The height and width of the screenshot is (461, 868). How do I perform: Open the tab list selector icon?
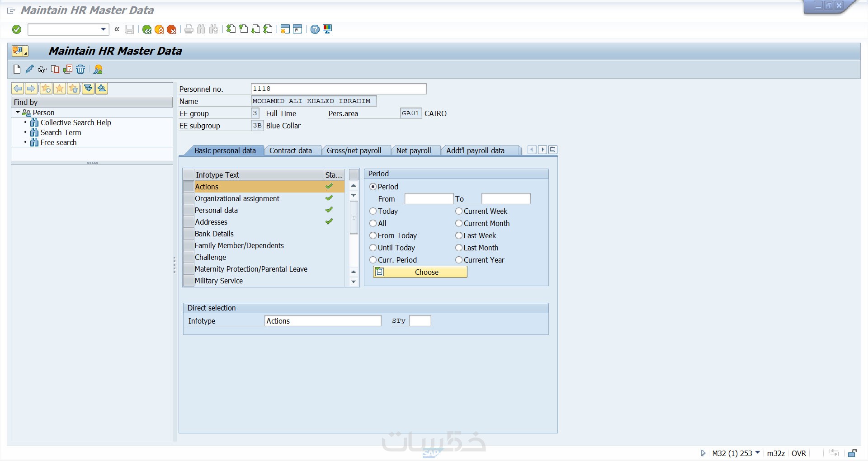point(553,150)
